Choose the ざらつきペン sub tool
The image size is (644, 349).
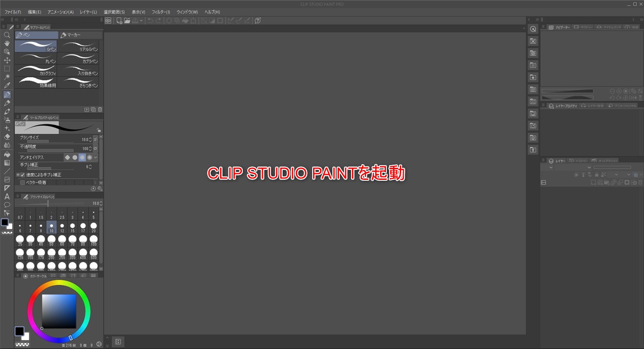78,82
